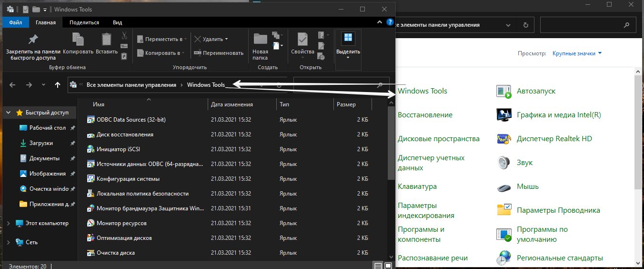Open Свойства checkmark icon

(302, 39)
